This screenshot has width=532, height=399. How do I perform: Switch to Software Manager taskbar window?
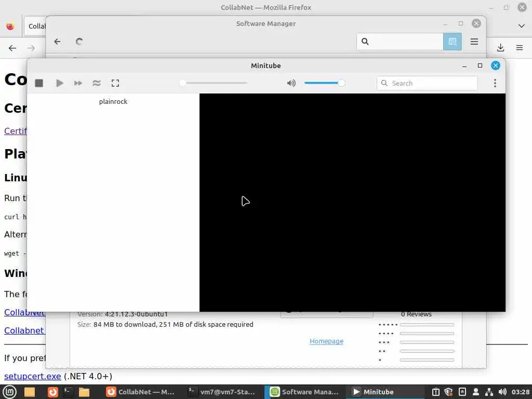point(304,392)
